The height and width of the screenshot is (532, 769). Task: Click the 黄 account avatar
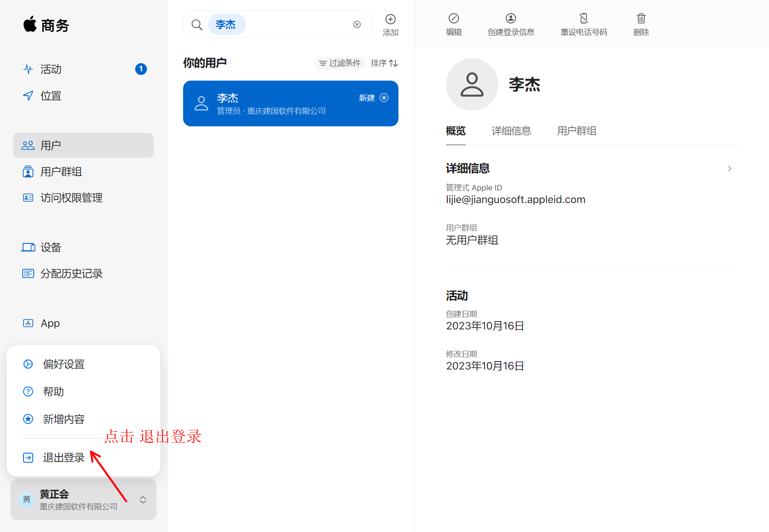click(27, 499)
